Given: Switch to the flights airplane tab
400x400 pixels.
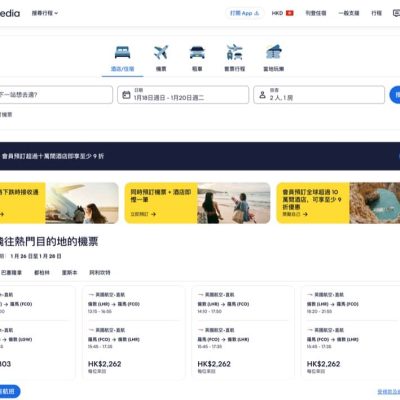Looking at the screenshot, I should tap(161, 59).
